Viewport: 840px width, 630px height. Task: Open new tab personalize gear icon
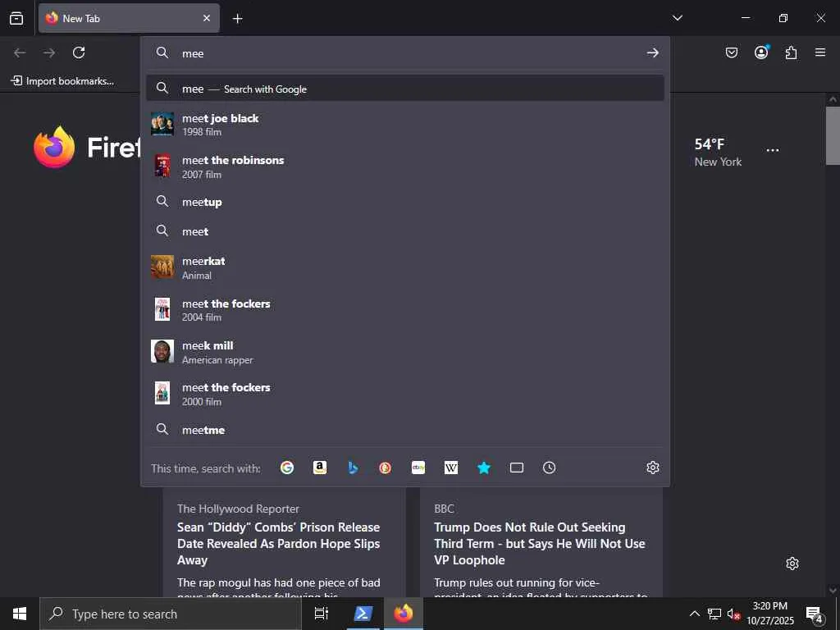click(x=792, y=564)
